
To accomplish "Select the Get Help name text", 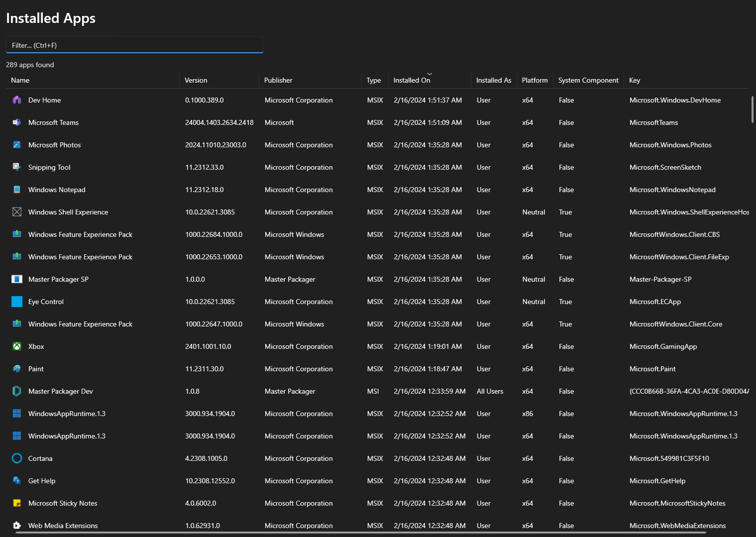I will (x=42, y=481).
